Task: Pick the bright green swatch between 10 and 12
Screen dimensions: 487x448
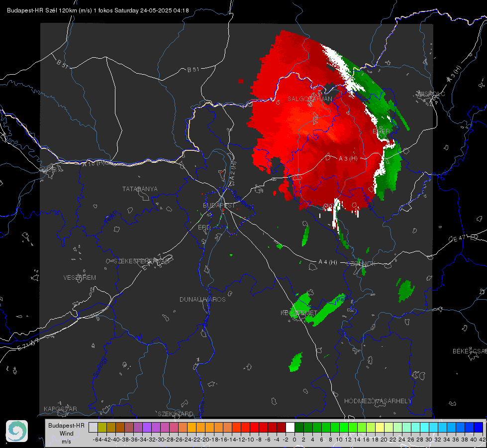Action: (x=344, y=428)
